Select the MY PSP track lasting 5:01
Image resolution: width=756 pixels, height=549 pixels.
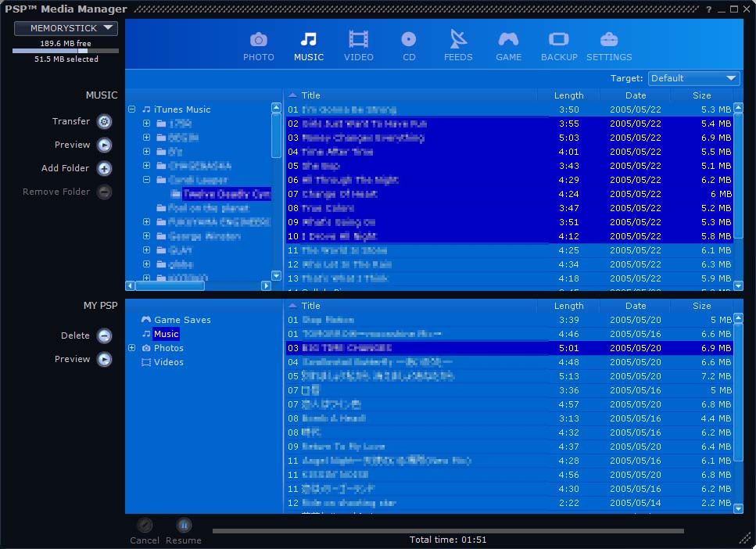[509, 348]
